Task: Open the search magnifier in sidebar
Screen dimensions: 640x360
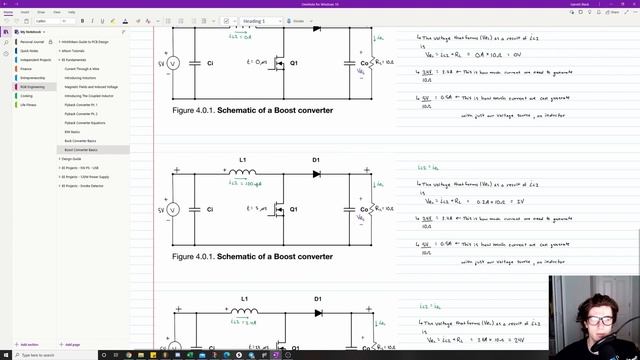Action: [x=6, y=42]
